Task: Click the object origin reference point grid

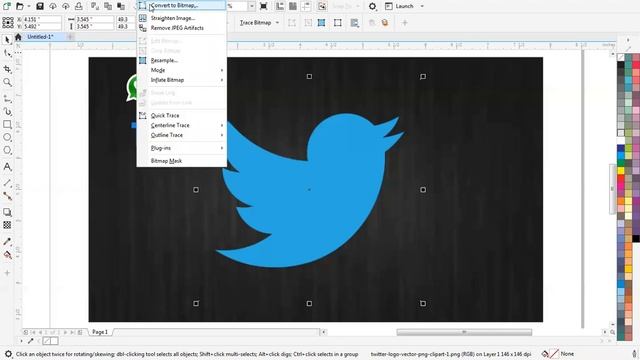Action: [x=8, y=22]
